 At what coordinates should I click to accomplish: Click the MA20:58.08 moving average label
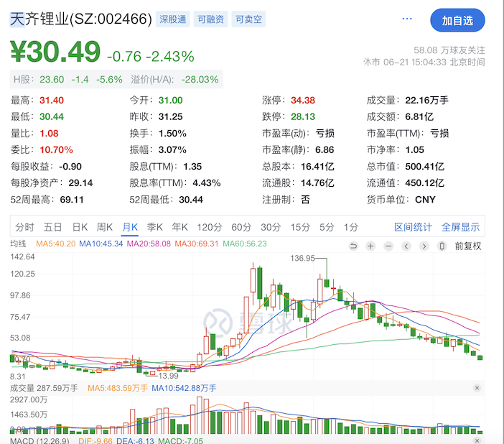coord(149,244)
